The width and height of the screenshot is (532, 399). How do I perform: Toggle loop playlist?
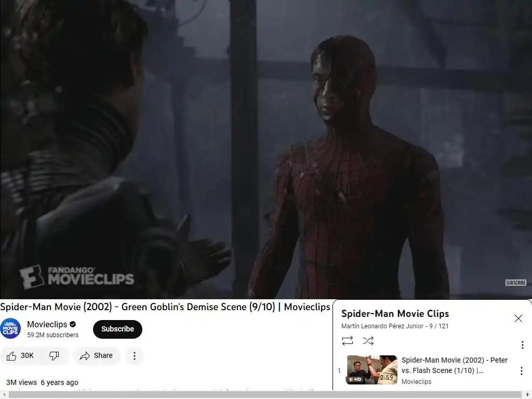[348, 341]
